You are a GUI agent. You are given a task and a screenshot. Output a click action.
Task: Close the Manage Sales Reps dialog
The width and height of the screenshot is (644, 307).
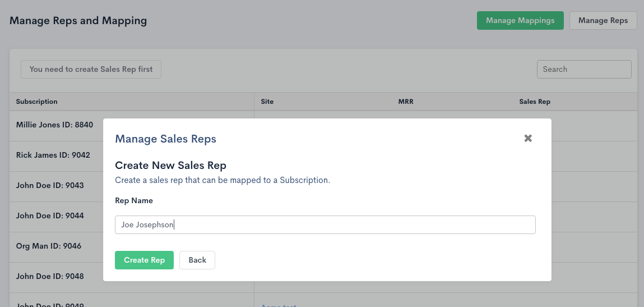click(527, 138)
